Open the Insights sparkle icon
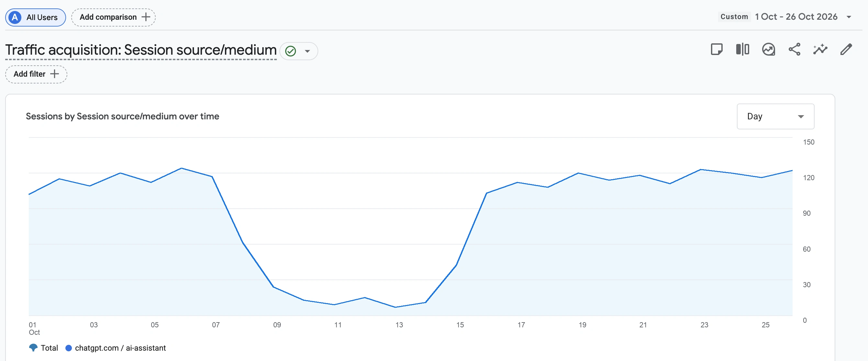This screenshot has height=361, width=868. tap(820, 49)
